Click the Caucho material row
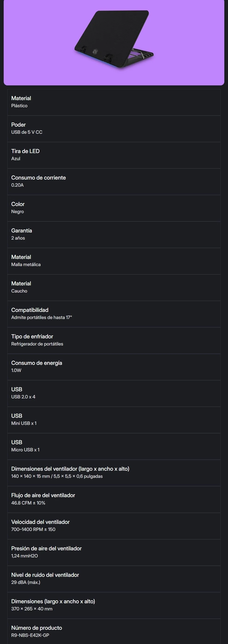This screenshot has height=644, width=228. tap(114, 287)
